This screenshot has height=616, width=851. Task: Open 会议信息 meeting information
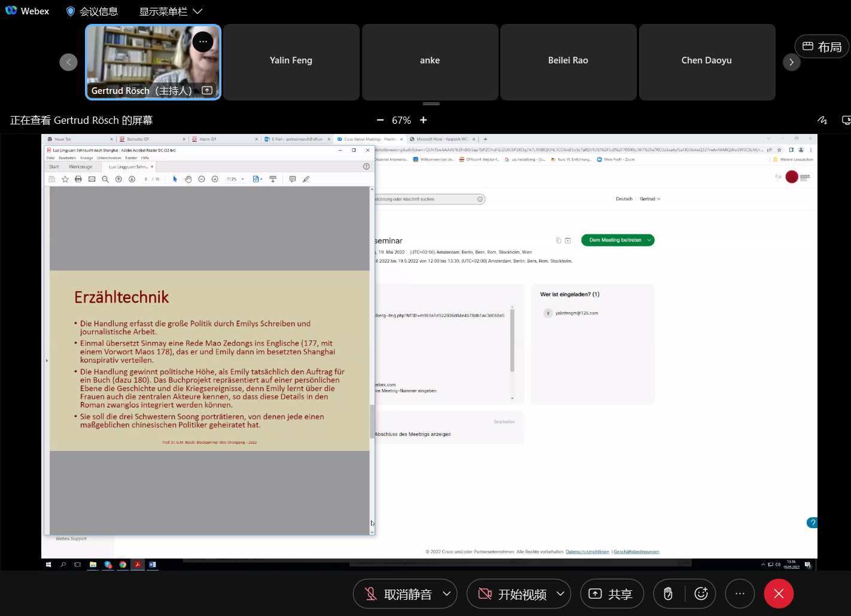click(92, 11)
